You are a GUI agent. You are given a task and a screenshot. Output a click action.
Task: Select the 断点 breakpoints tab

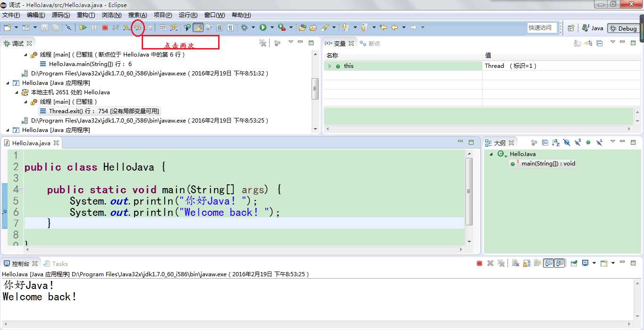click(x=370, y=43)
